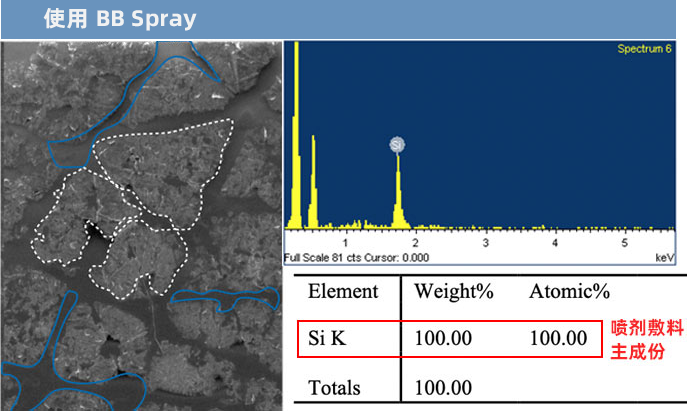688x413 pixels.
Task: Click the EDS spectrum chart area
Action: tap(480, 153)
